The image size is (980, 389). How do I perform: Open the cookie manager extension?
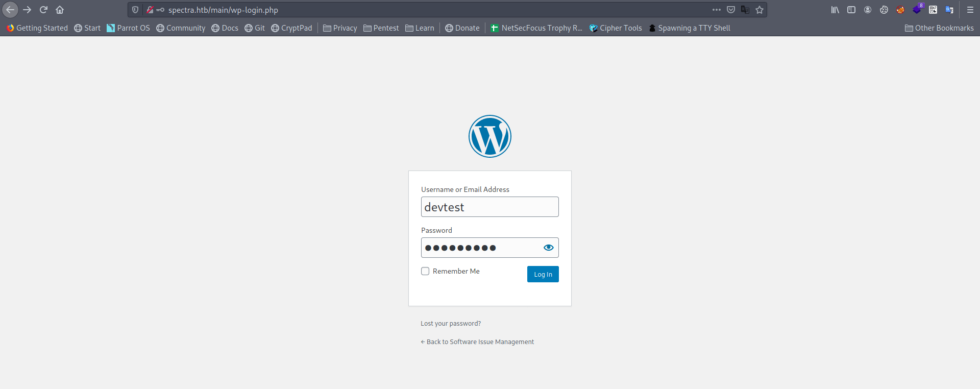click(x=884, y=10)
